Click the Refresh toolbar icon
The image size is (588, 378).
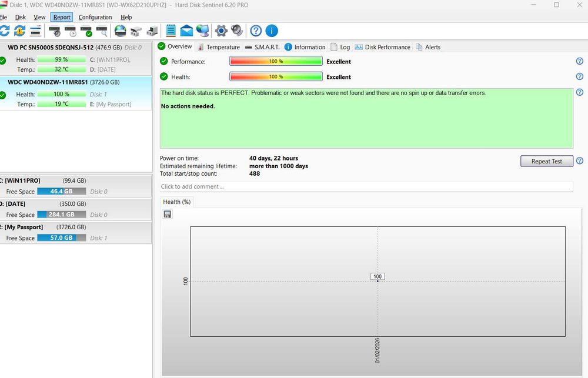(x=5, y=31)
